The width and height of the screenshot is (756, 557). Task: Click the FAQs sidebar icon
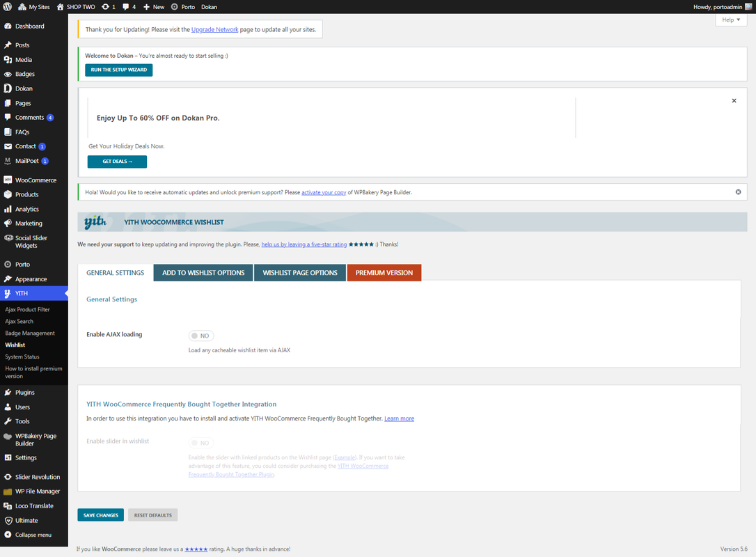(x=8, y=132)
